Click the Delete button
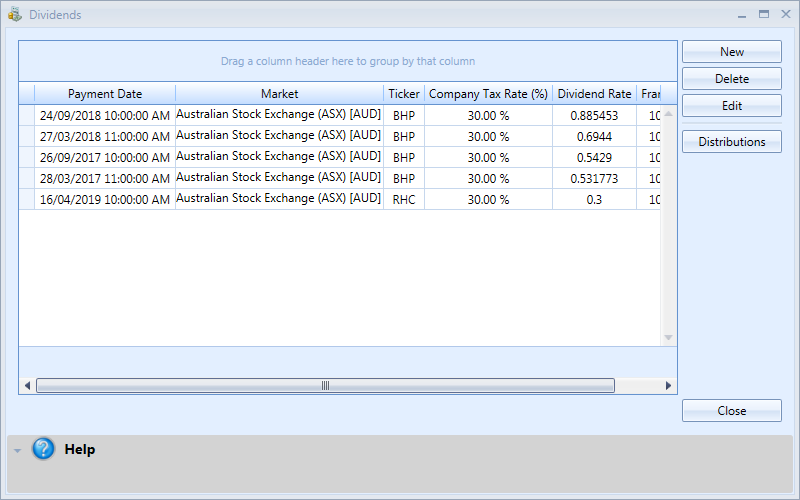The image size is (800, 500). coord(732,79)
